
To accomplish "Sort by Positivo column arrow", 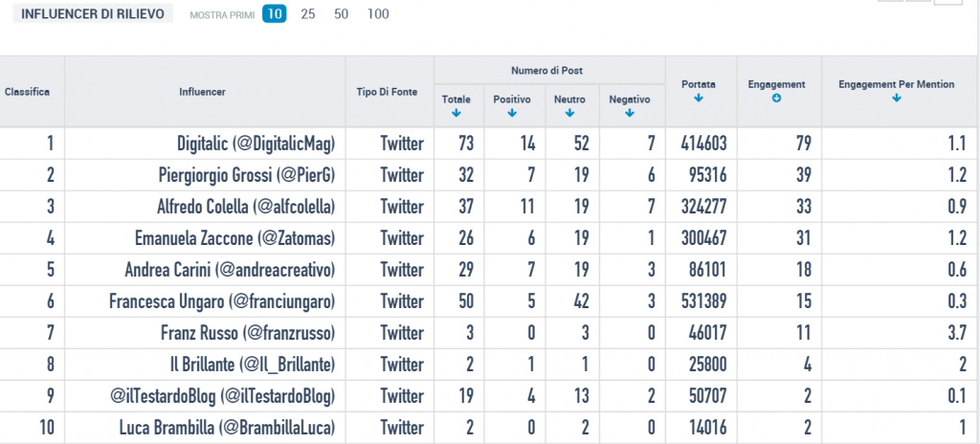I will point(512,113).
